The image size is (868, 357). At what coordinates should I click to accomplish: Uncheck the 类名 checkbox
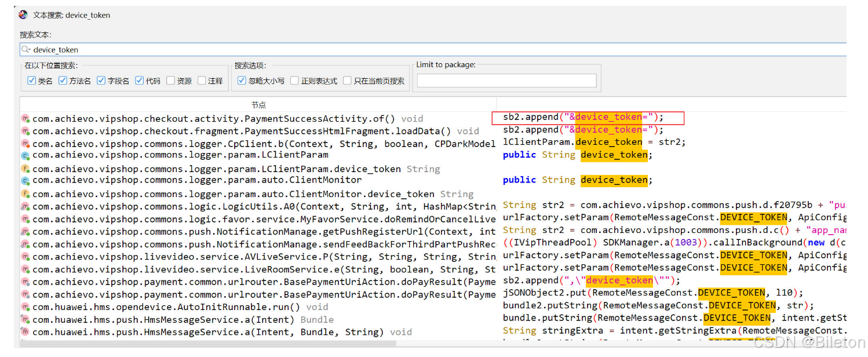point(31,81)
